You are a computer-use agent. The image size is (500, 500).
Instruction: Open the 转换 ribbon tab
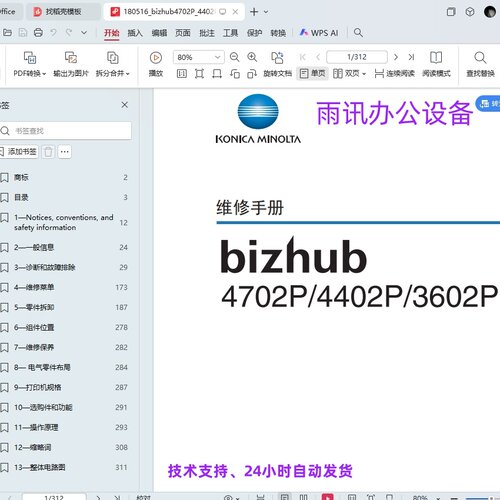click(x=278, y=33)
